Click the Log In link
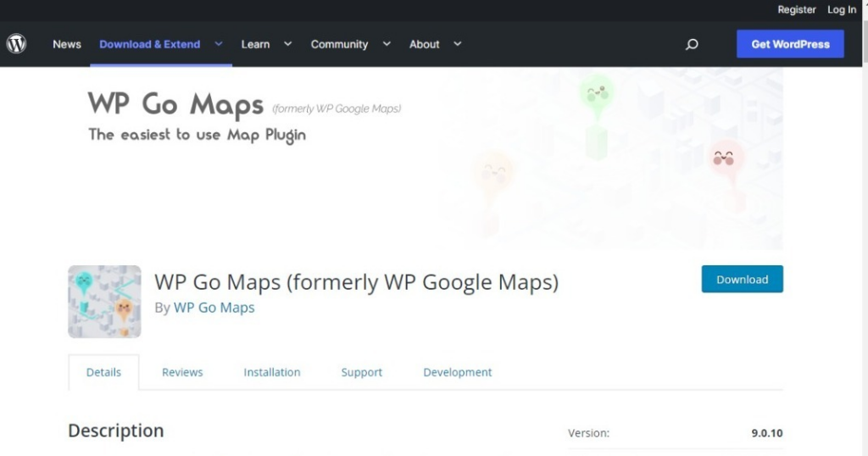The width and height of the screenshot is (868, 456). pos(842,9)
